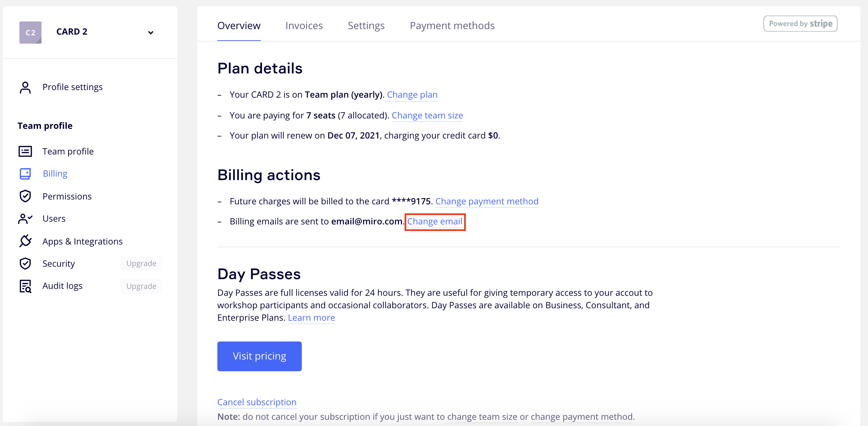Click the Audit logs icon
The height and width of the screenshot is (426, 868).
click(25, 286)
